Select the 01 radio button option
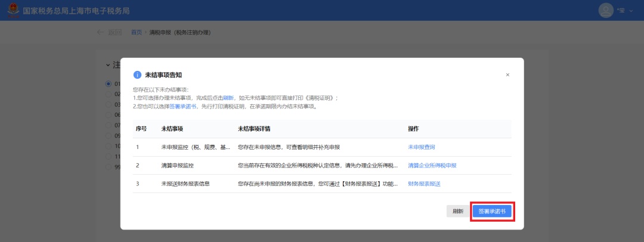This screenshot has width=644, height=242. (x=109, y=83)
